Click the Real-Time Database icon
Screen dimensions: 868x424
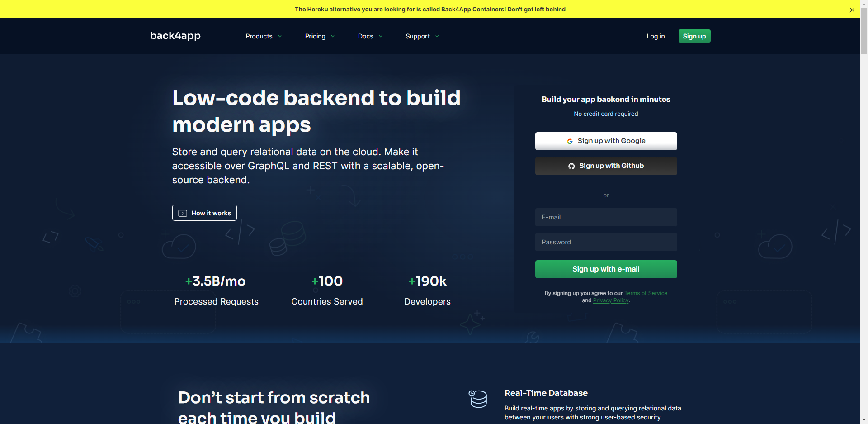click(478, 399)
